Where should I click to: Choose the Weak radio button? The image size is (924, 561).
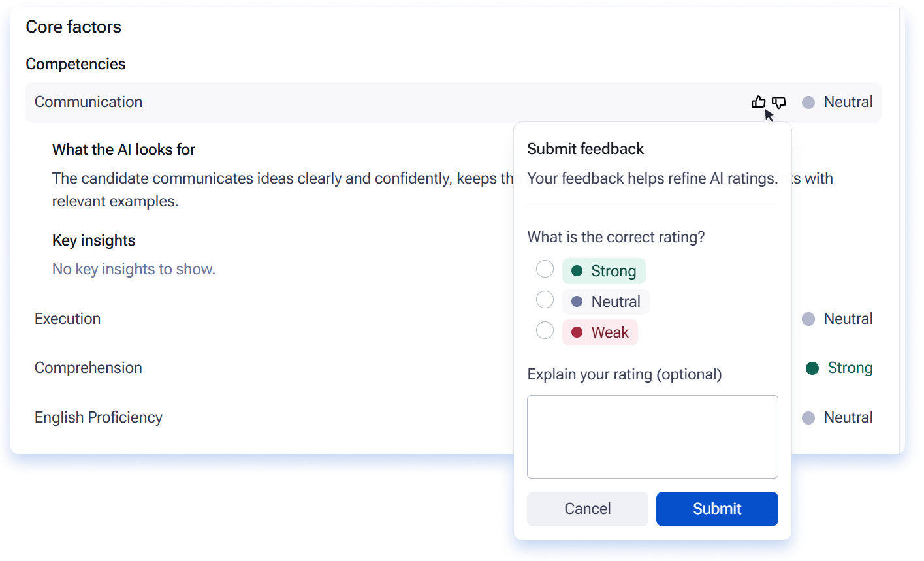pos(545,330)
